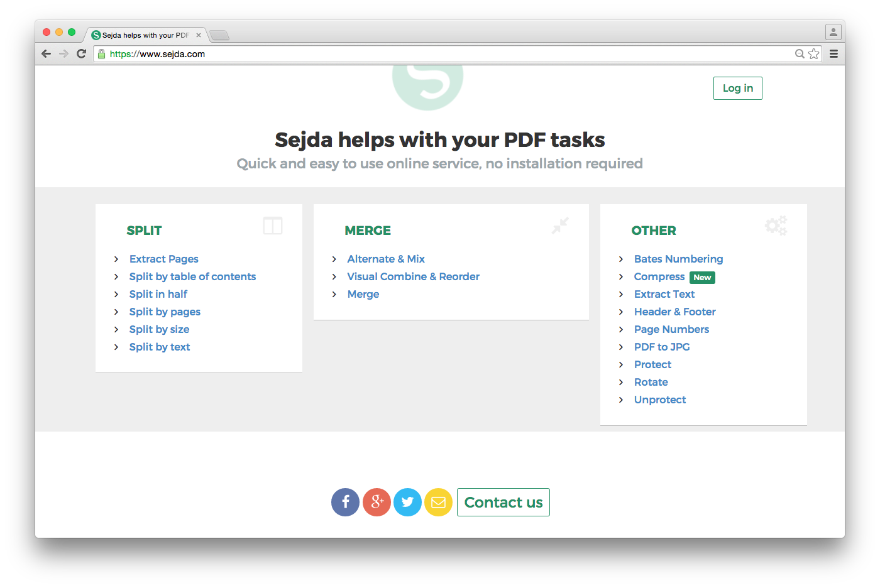Open the Compress tool link
The width and height of the screenshot is (880, 588).
click(659, 276)
